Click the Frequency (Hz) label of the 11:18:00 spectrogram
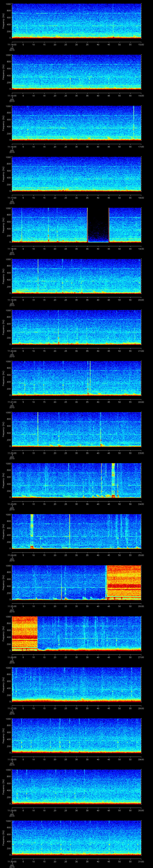 [x=3, y=225]
